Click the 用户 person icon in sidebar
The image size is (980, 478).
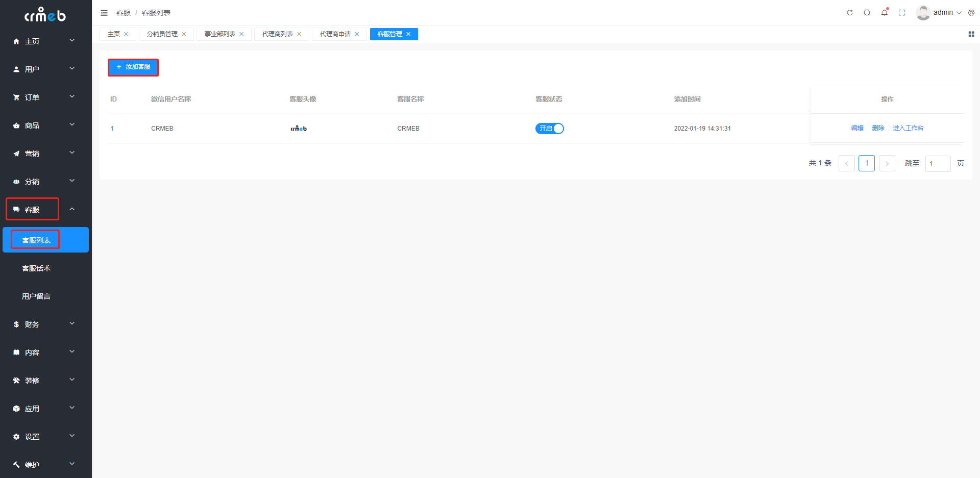pyautogui.click(x=16, y=69)
